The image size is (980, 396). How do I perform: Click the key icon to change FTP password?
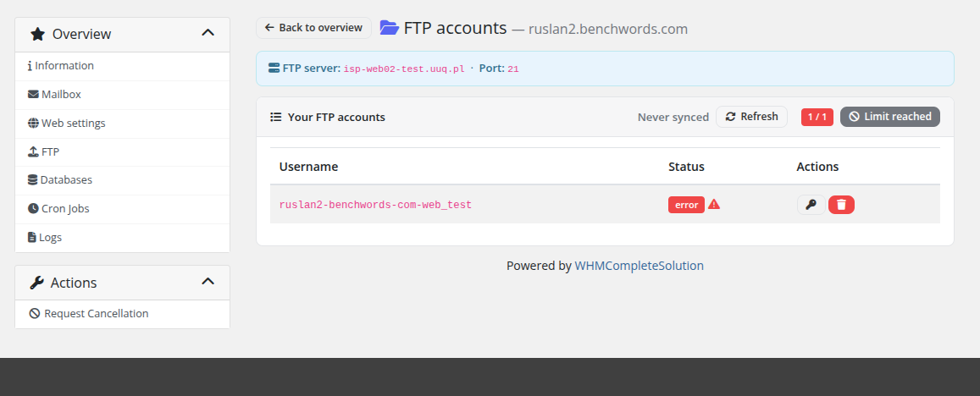coord(811,205)
